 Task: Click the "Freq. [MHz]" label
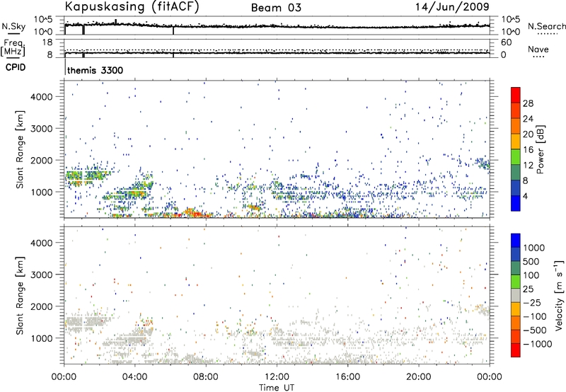(x=13, y=48)
